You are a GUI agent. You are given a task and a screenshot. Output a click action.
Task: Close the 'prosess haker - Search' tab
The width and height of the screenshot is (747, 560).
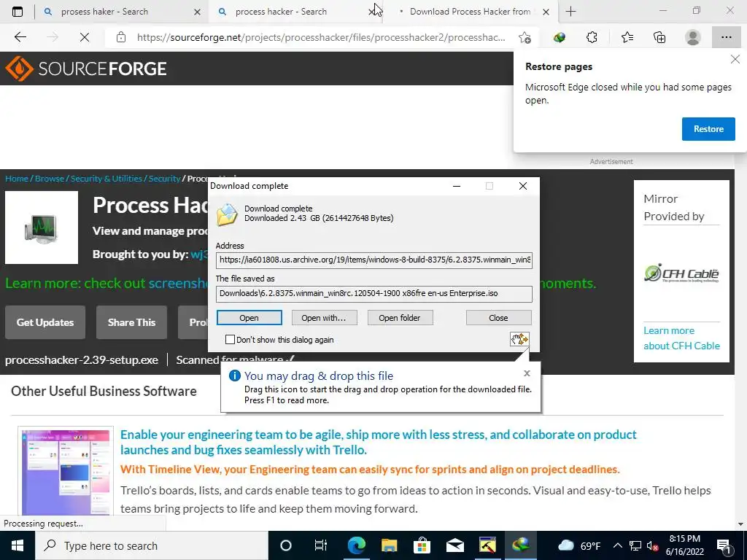[197, 12]
